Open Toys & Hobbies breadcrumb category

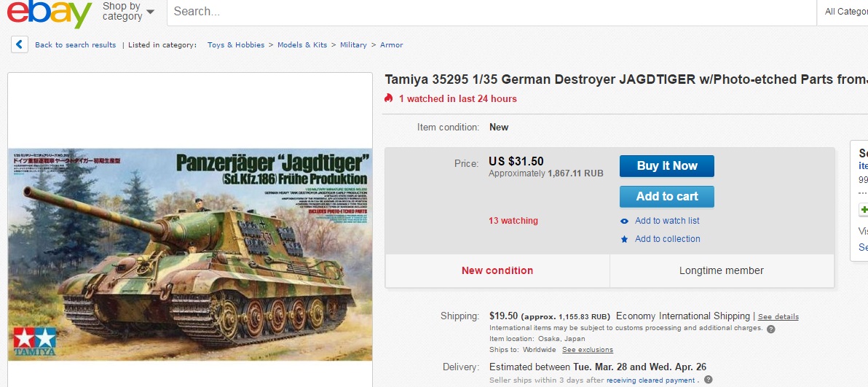(x=236, y=45)
